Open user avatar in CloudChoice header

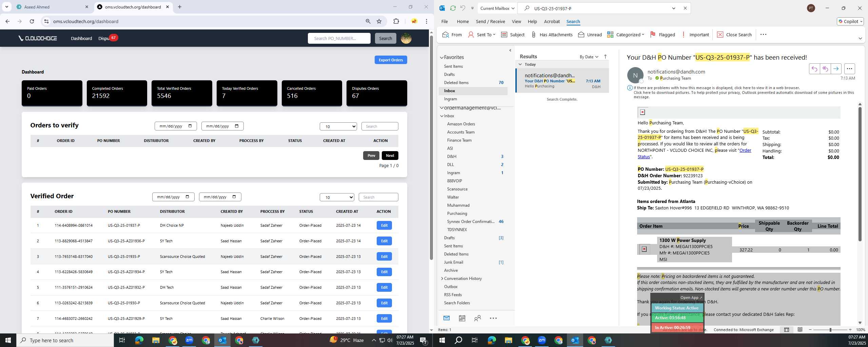tap(406, 38)
